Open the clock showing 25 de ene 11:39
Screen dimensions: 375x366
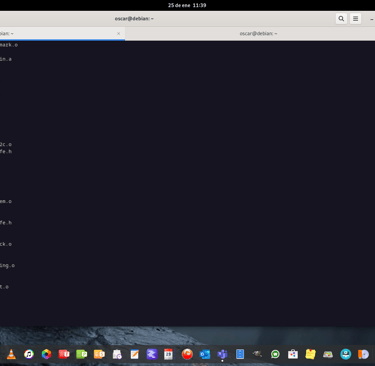(187, 5)
